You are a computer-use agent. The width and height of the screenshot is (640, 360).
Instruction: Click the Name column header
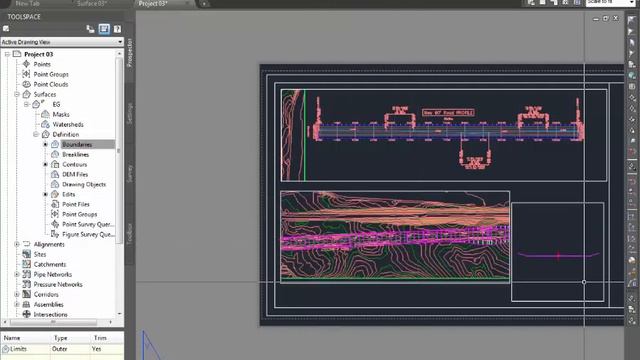point(26,338)
